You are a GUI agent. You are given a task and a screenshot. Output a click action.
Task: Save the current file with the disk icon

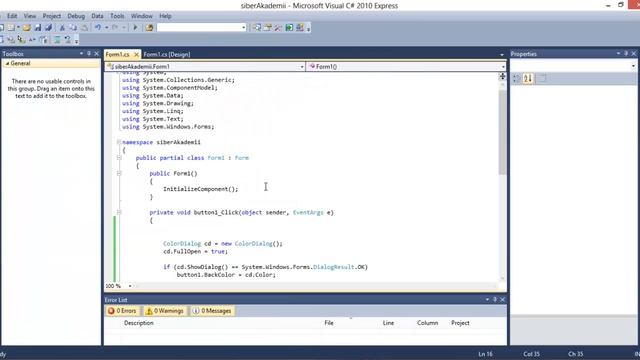pos(38,28)
